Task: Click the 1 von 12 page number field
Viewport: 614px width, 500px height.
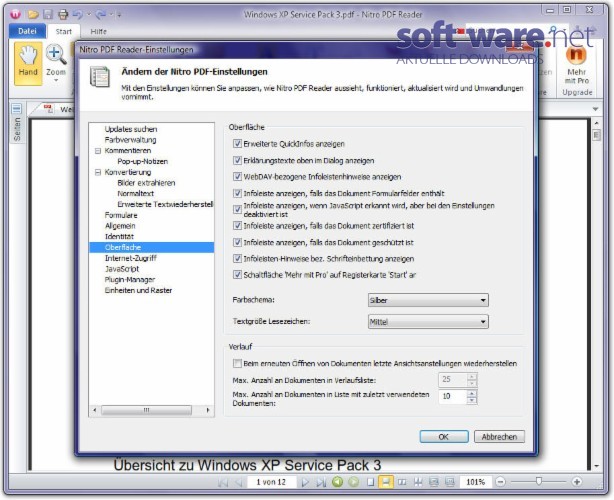Action: 271,482
